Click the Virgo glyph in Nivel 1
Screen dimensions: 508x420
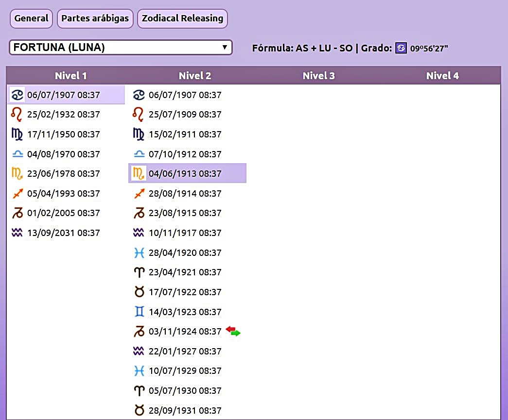(x=17, y=134)
